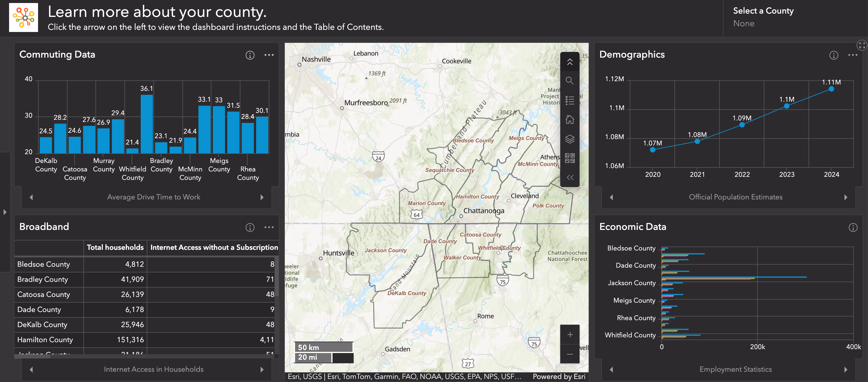Click Marion County label on map
Screen dimensions: 868x382
[426, 203]
